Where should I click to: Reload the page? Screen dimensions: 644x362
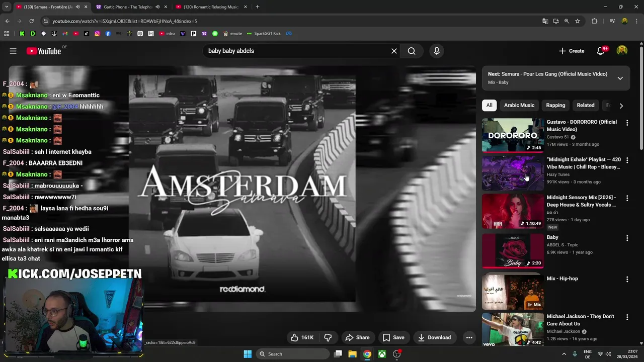[x=31, y=21]
